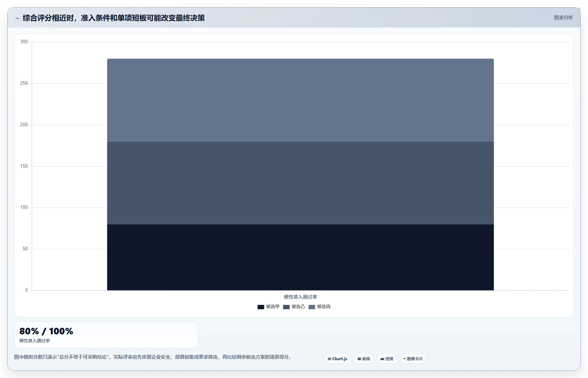Image resolution: width=588 pixels, height=378 pixels.
Task: Click the 0 y-axis tick label
Action: tap(26, 290)
